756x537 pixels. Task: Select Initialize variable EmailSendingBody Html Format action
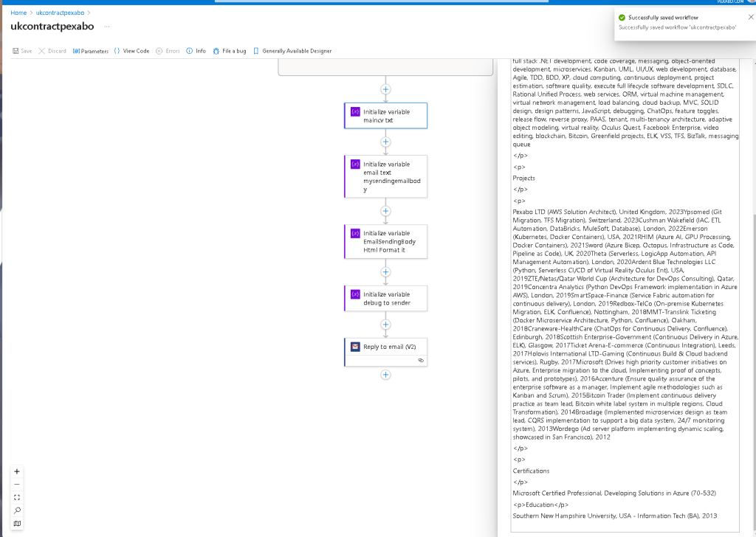click(385, 241)
